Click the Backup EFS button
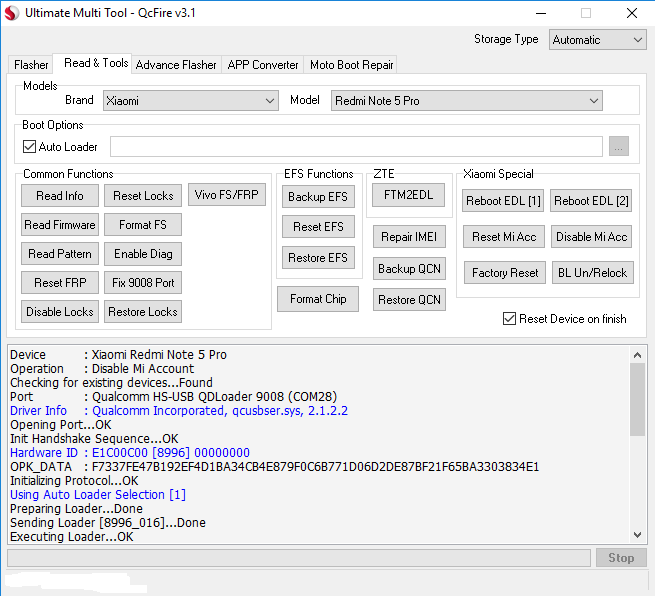The width and height of the screenshot is (655, 596). [318, 197]
